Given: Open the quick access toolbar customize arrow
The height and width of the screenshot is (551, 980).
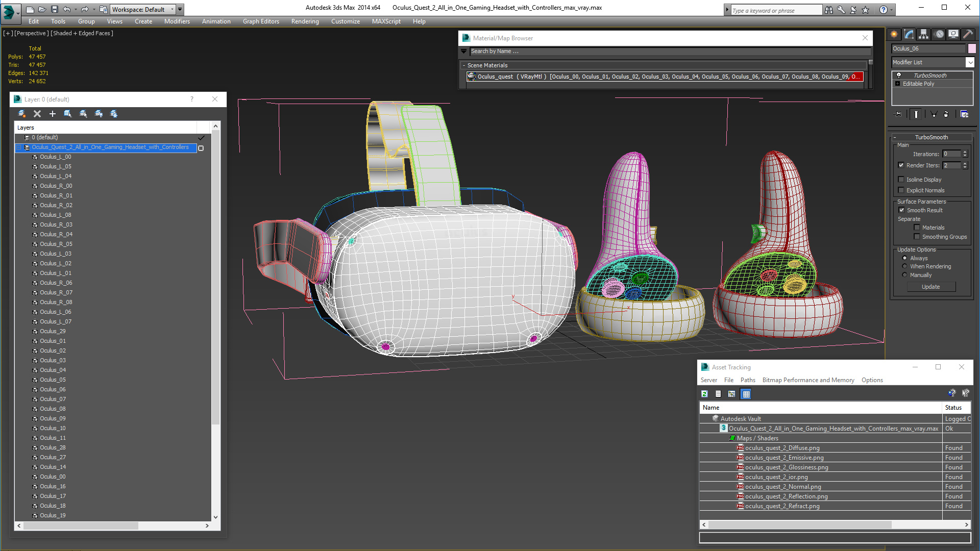Looking at the screenshot, I should [180, 9].
